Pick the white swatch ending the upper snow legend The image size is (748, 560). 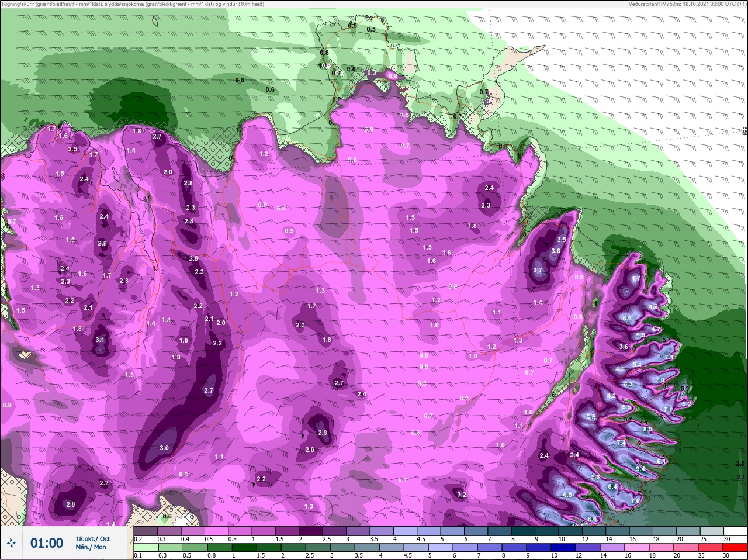[x=735, y=531]
